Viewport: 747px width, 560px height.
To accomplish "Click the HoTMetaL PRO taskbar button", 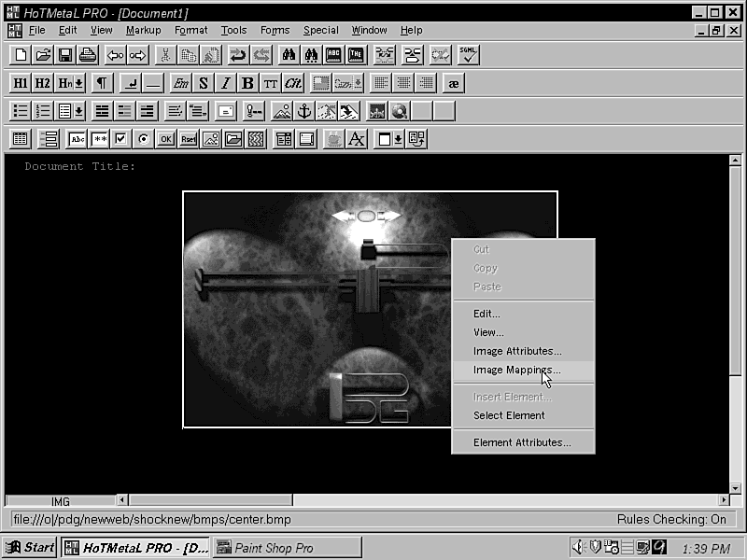I will pyautogui.click(x=135, y=548).
